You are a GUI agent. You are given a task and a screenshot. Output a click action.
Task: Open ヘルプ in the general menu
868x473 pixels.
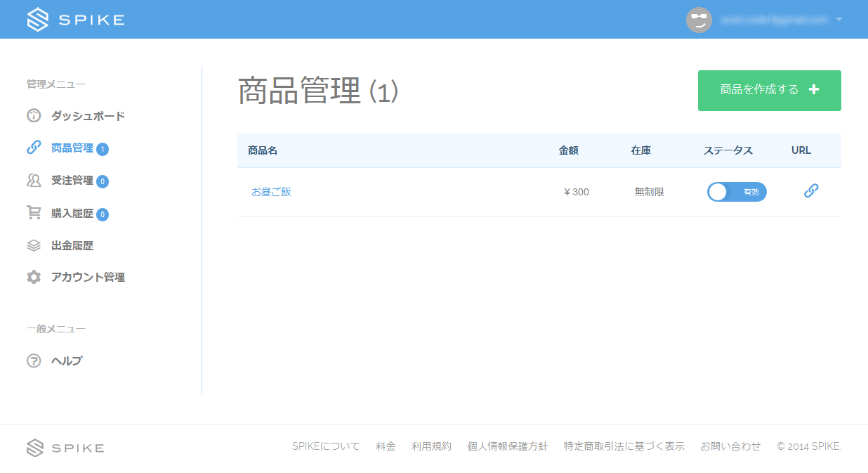pos(67,361)
